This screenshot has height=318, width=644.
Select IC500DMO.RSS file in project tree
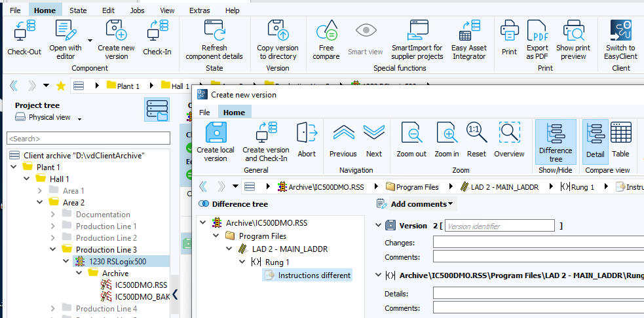(141, 285)
